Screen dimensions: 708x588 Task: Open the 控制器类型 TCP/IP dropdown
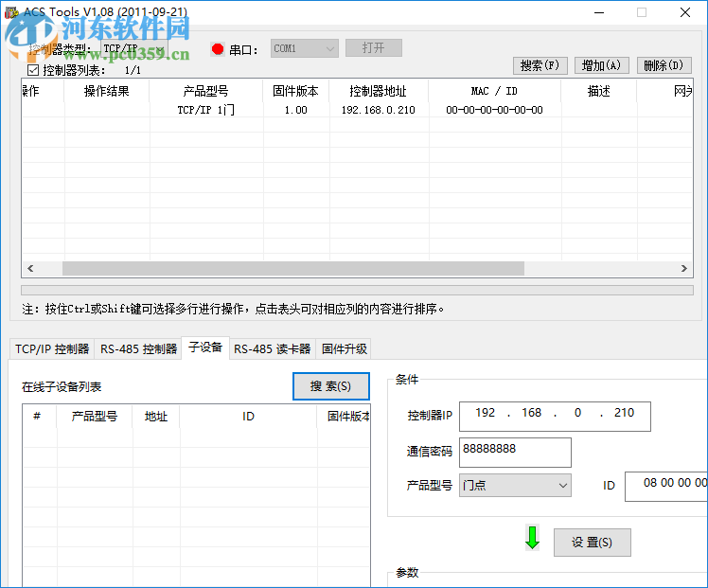[134, 48]
